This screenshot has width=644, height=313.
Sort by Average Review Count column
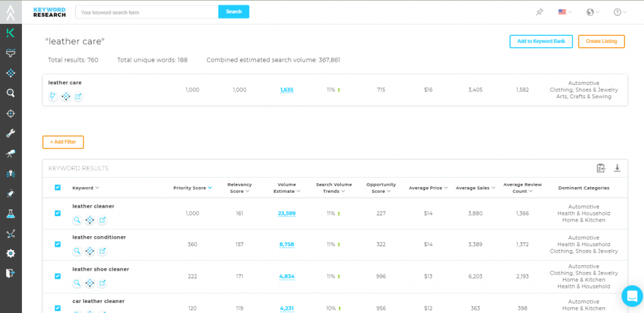(523, 188)
